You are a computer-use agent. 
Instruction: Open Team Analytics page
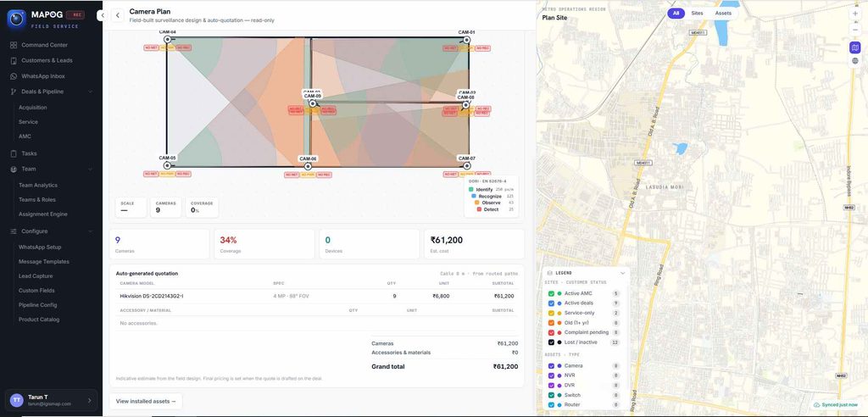[37, 186]
